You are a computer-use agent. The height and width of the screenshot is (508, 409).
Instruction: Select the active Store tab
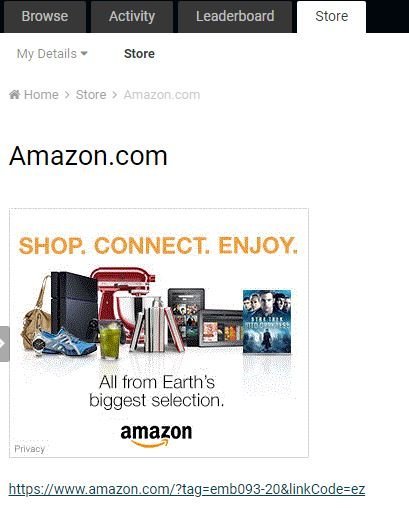pos(331,16)
